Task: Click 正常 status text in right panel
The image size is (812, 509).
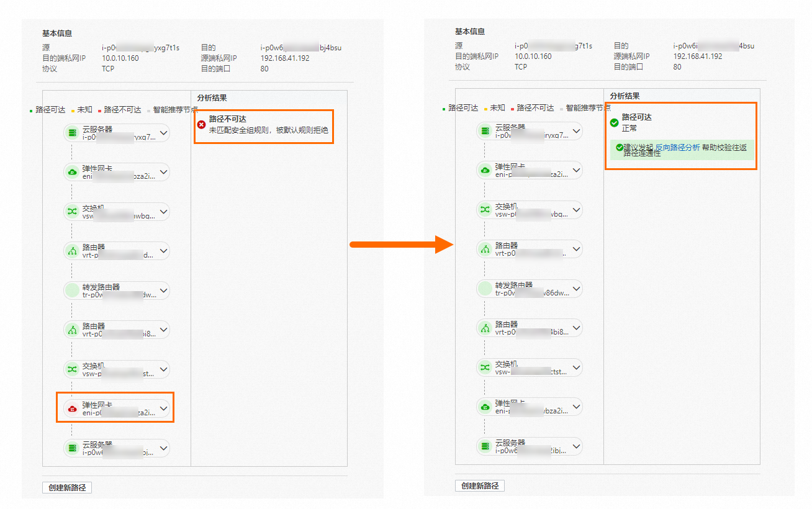Action: pyautogui.click(x=629, y=128)
